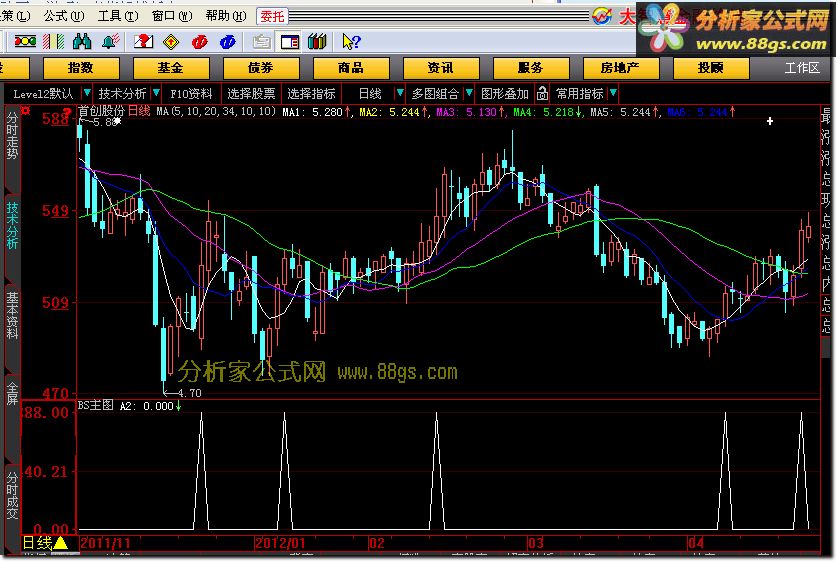Image resolution: width=838 pixels, height=562 pixels.
Task: Switch to the 技术分析 side tab
Action: 12,225
